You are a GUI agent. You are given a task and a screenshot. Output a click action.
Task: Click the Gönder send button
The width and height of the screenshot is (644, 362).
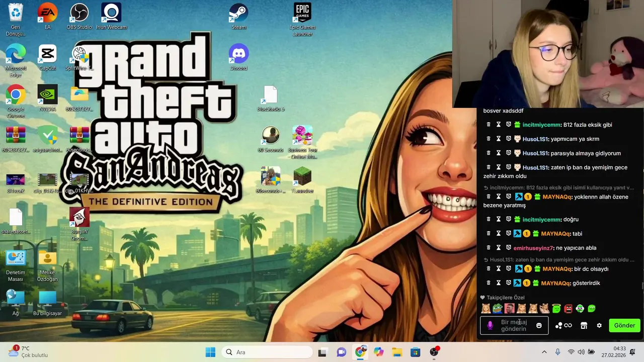coord(624,325)
